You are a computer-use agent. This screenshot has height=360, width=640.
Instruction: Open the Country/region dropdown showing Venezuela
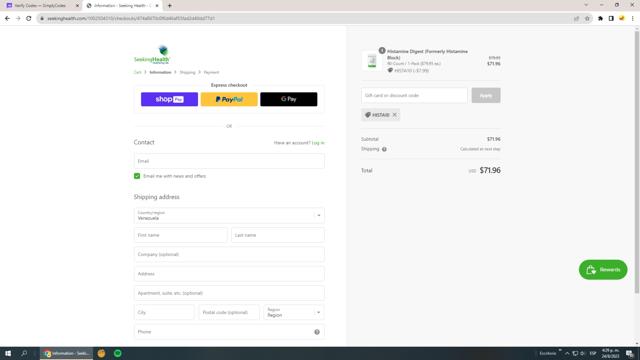coord(229,216)
